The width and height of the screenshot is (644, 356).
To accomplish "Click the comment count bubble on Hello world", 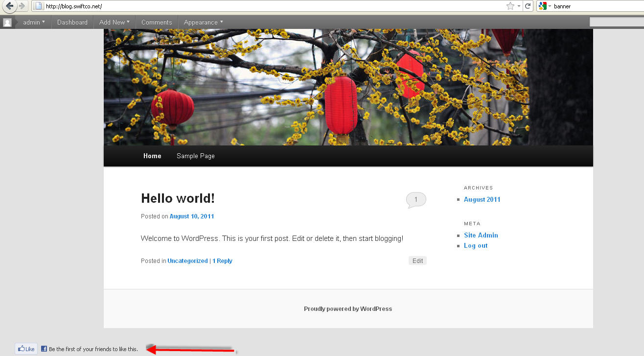I will 415,199.
